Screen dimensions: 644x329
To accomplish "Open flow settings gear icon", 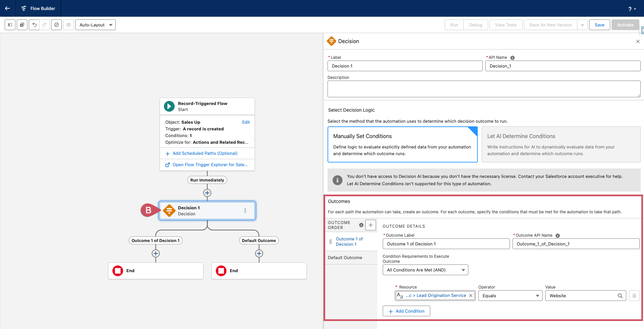I will 69,25.
